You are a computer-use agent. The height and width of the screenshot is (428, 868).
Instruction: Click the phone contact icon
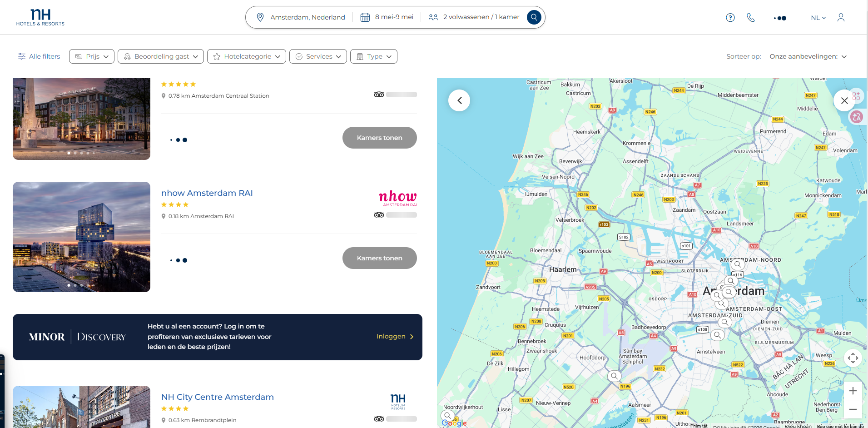pyautogui.click(x=751, y=17)
